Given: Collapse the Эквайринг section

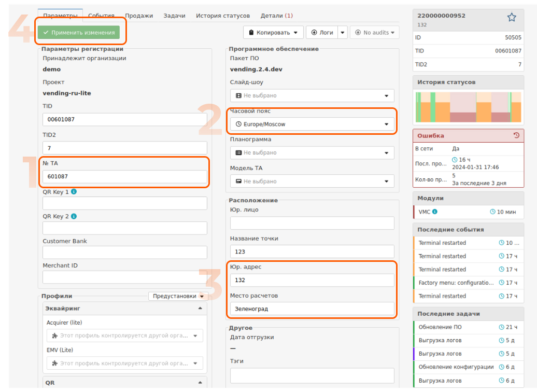Looking at the screenshot, I should pos(200,309).
